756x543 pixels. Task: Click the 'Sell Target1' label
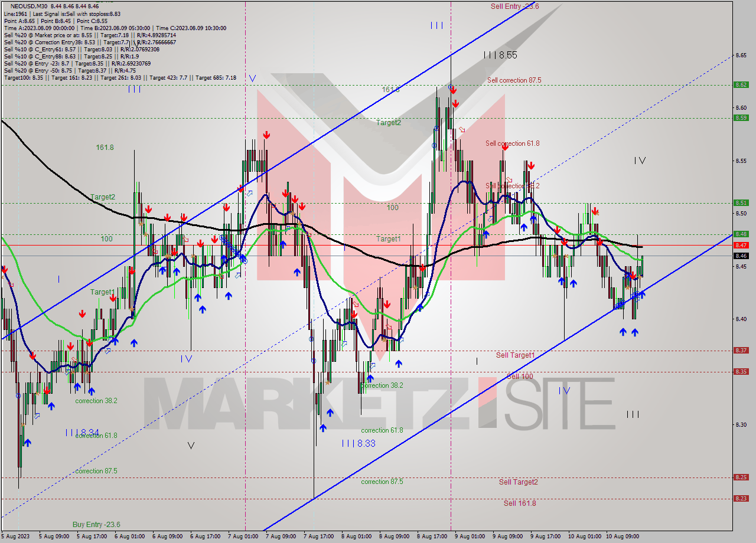[x=516, y=355]
